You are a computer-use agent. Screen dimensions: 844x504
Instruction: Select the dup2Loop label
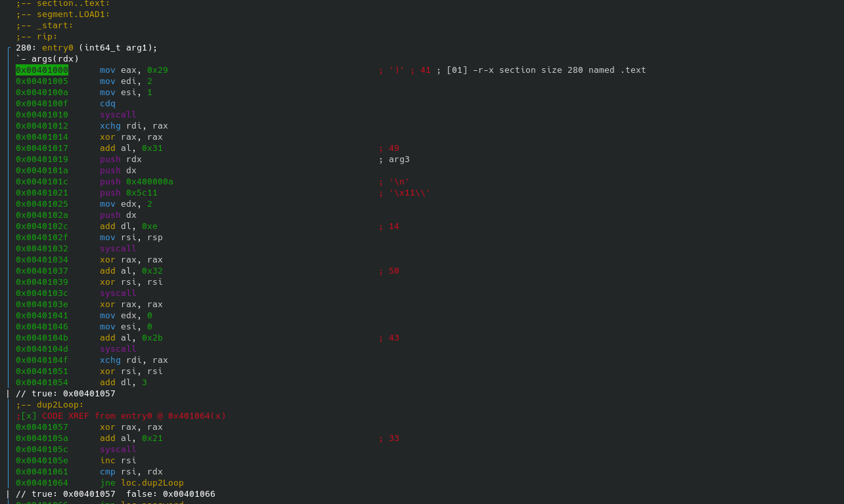(x=60, y=404)
